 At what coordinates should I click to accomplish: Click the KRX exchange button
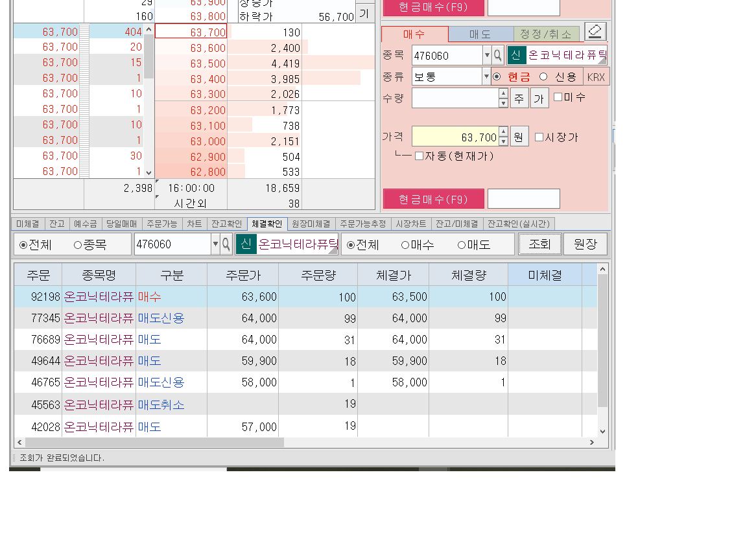pos(596,77)
